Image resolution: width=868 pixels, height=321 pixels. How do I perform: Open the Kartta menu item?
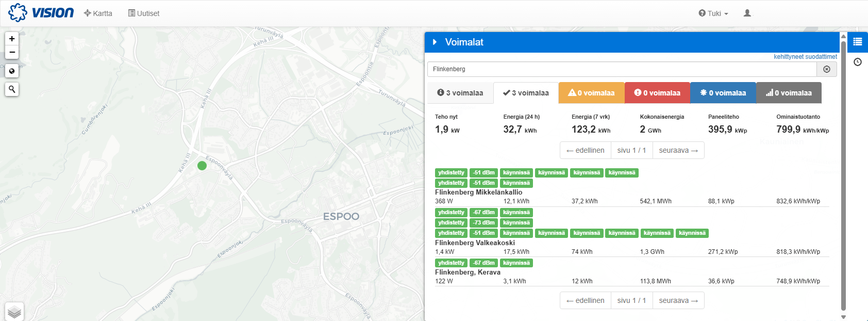(98, 13)
